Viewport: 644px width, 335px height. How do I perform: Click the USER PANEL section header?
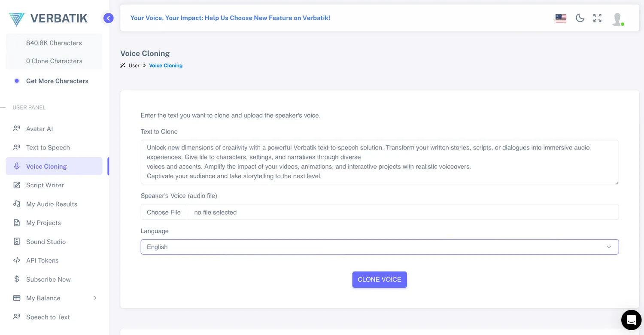[29, 107]
